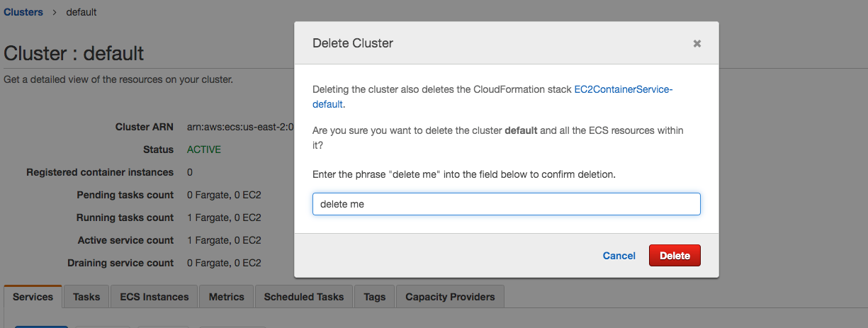The width and height of the screenshot is (868, 328).
Task: Switch to Capacity Providers tab
Action: click(x=450, y=297)
